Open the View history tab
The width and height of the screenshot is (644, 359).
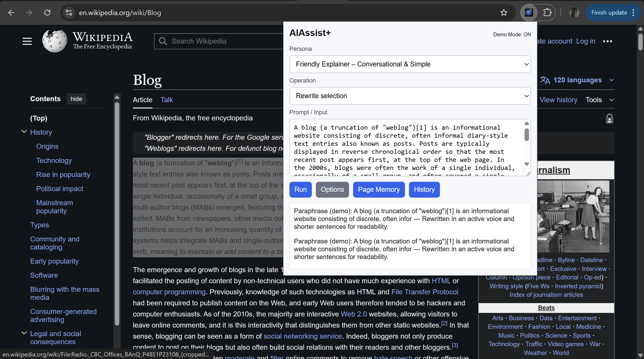coord(558,100)
